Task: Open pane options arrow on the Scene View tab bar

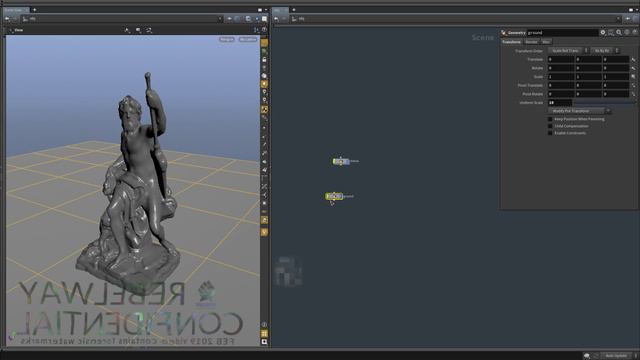Action: click(x=266, y=10)
